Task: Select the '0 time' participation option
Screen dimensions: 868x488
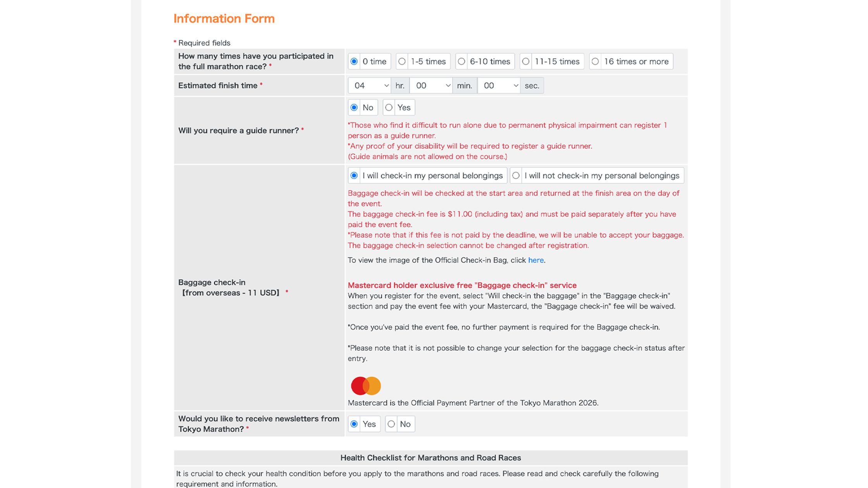Action: point(354,62)
